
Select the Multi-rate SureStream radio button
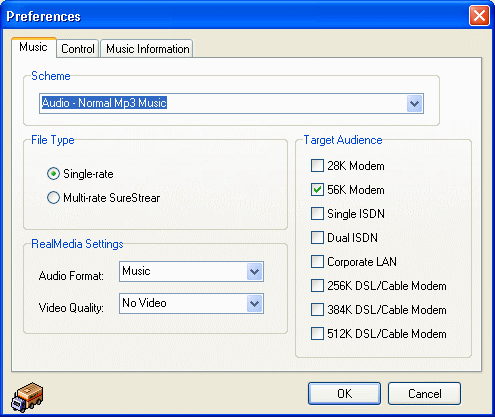53,198
